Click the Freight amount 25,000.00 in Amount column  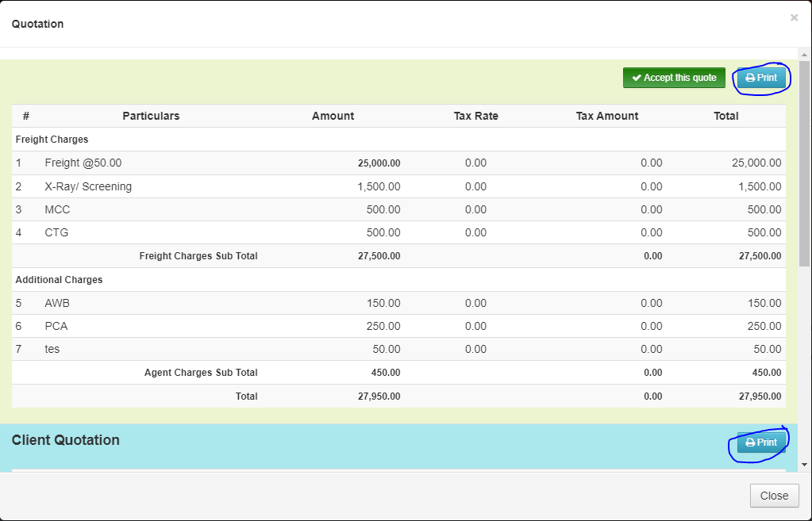(379, 163)
